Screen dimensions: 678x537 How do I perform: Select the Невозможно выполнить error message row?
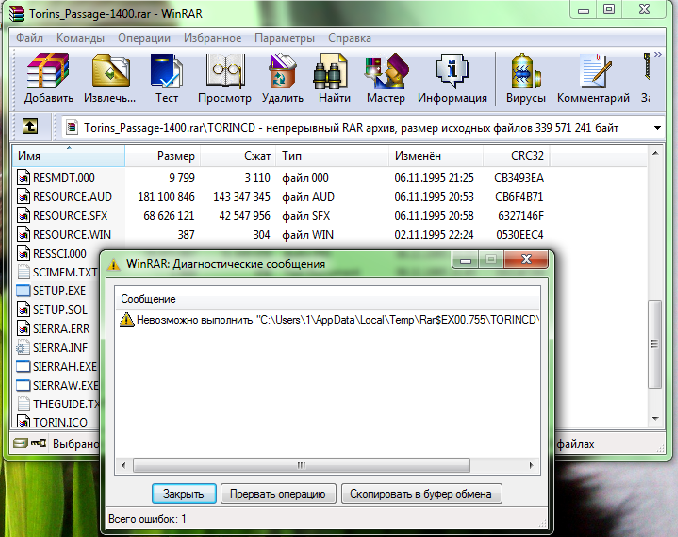[x=328, y=320]
